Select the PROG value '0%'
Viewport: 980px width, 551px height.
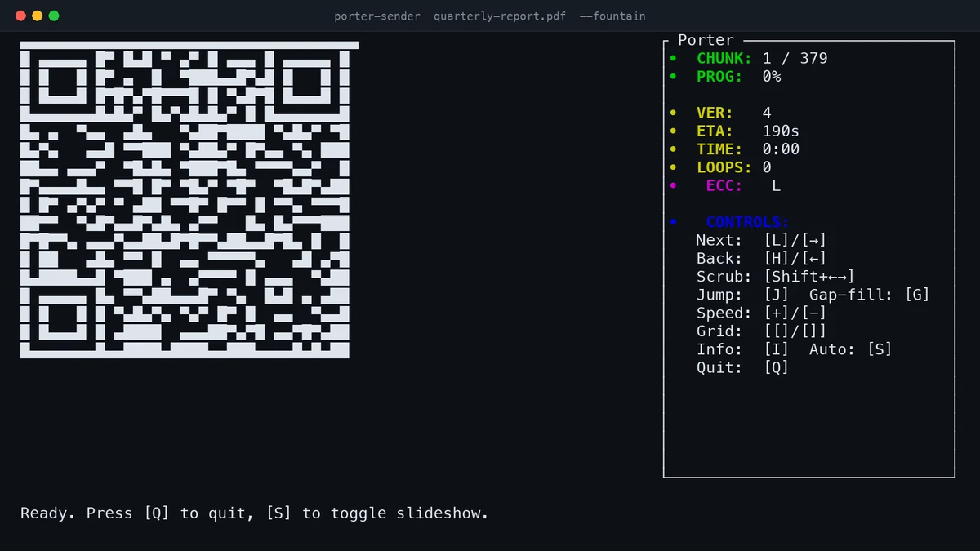point(772,76)
